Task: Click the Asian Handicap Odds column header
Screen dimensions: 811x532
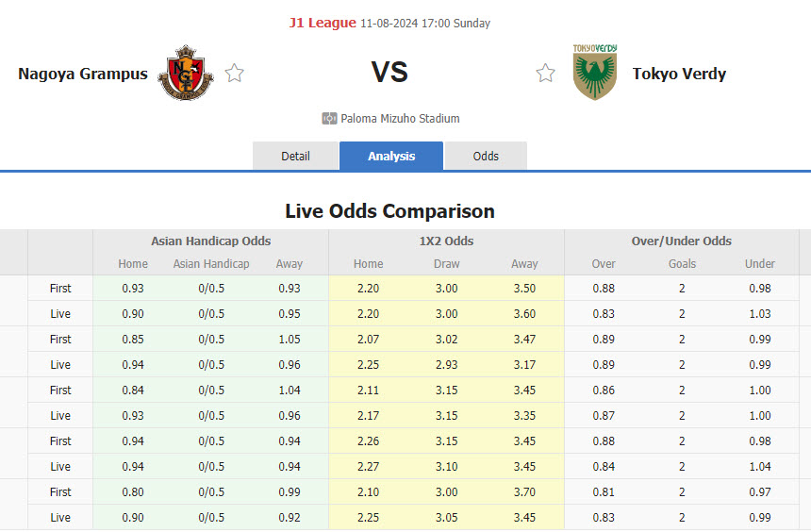Action: point(211,241)
